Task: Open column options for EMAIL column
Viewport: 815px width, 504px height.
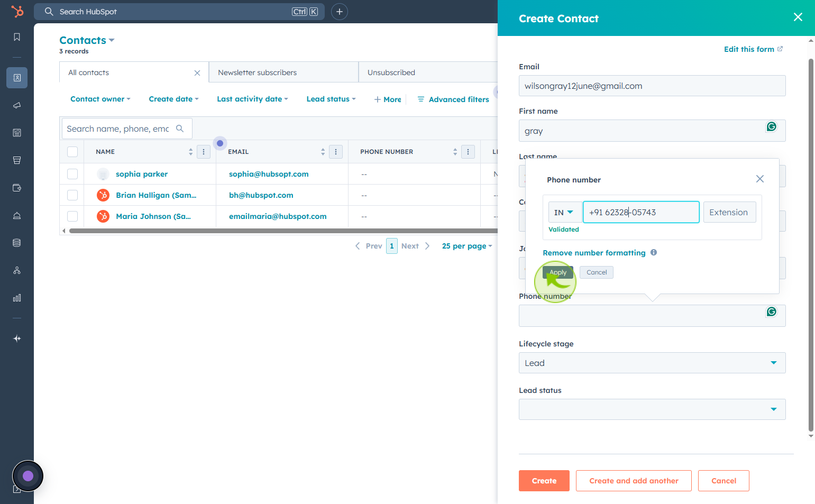Action: tap(336, 152)
